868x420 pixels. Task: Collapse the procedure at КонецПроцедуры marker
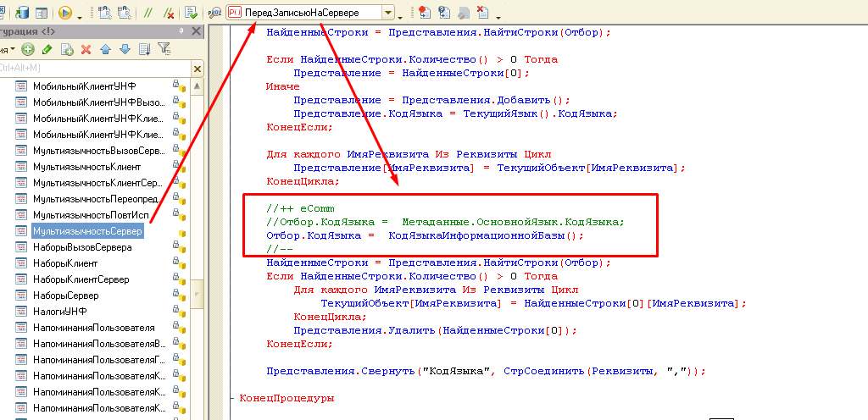(233, 398)
